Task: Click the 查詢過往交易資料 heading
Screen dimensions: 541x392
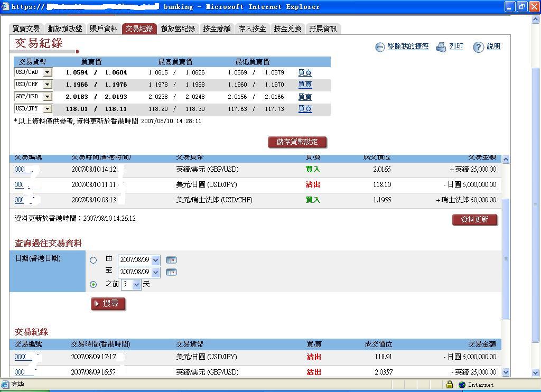Action: pyautogui.click(x=48, y=243)
